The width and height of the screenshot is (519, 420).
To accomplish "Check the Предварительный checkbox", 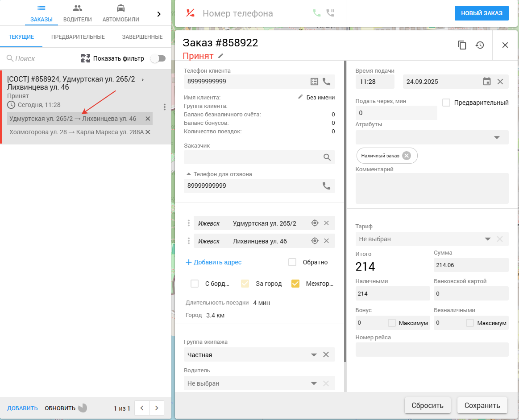I will pyautogui.click(x=446, y=103).
